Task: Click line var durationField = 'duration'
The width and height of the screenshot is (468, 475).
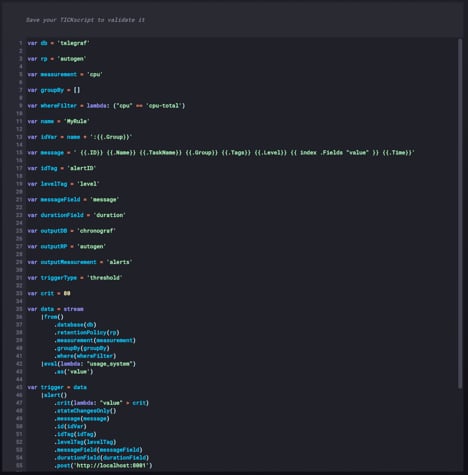Action: tap(76, 215)
